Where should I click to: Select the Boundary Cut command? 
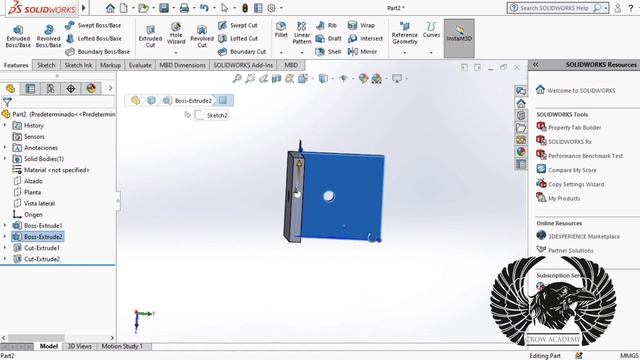click(x=242, y=52)
